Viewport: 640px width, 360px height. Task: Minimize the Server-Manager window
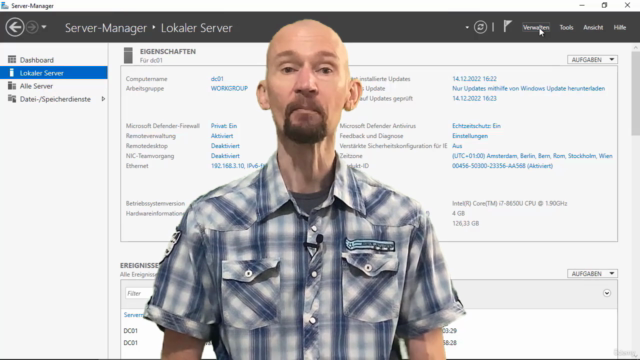pos(582,5)
